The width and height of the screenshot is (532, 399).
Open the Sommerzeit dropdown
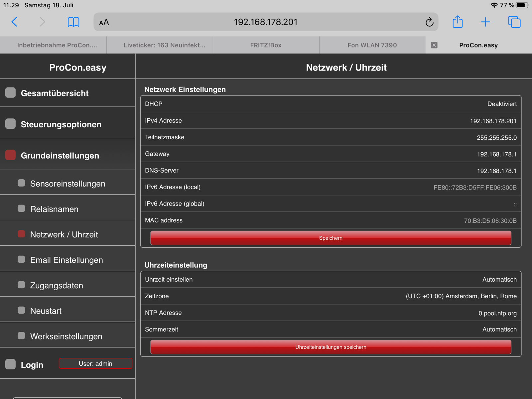499,330
